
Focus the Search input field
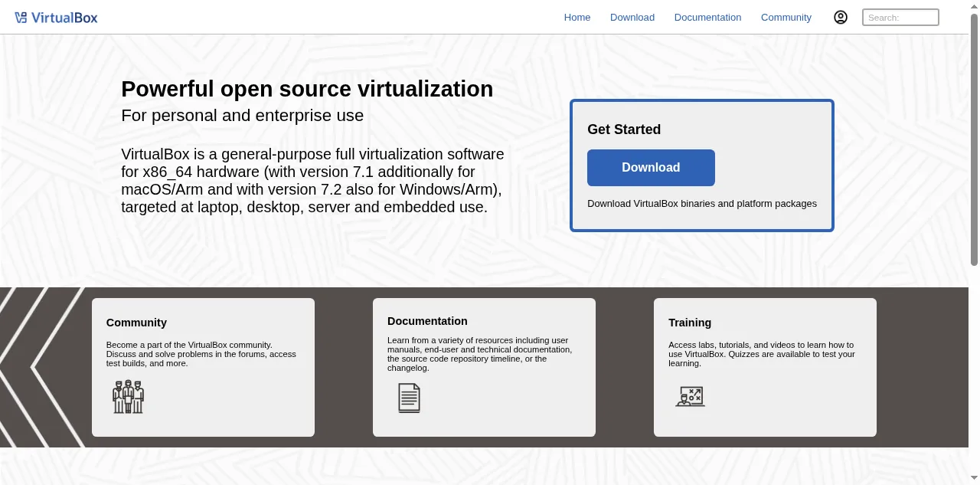pyautogui.click(x=900, y=17)
